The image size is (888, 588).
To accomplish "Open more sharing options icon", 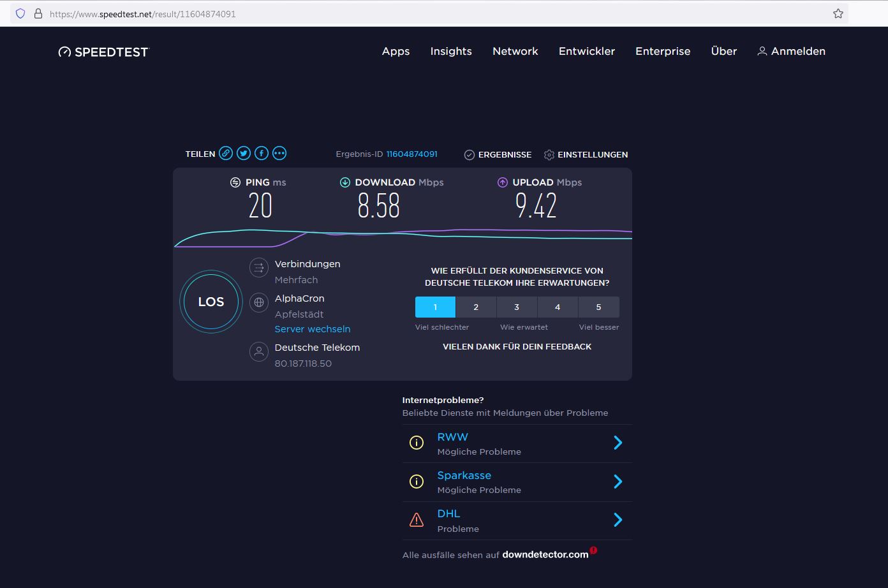I will click(x=279, y=153).
